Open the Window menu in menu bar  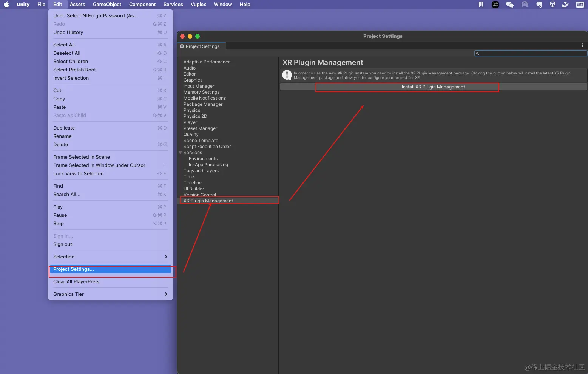tap(223, 5)
